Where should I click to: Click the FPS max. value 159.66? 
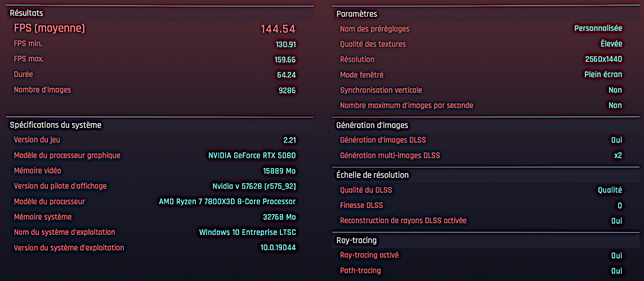pyautogui.click(x=285, y=60)
